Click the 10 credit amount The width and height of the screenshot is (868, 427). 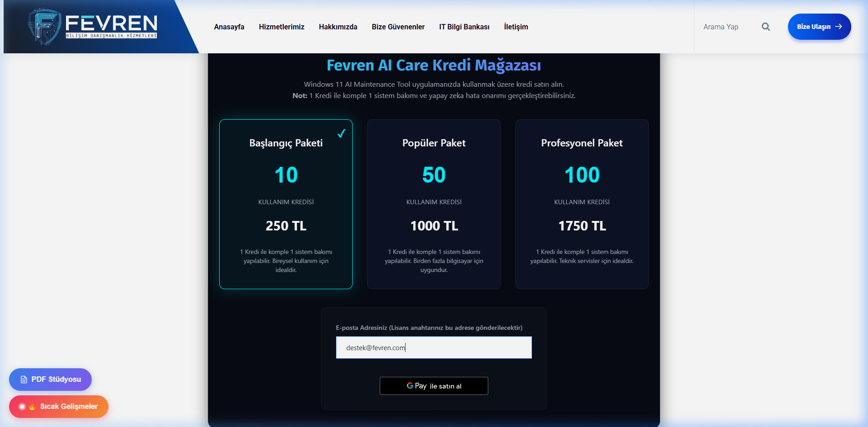[x=286, y=175]
